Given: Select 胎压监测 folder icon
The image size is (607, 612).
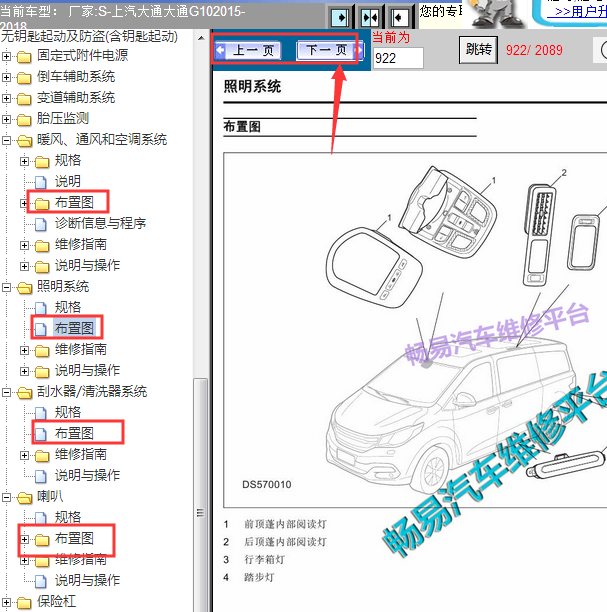Looking at the screenshot, I should coord(24,120).
